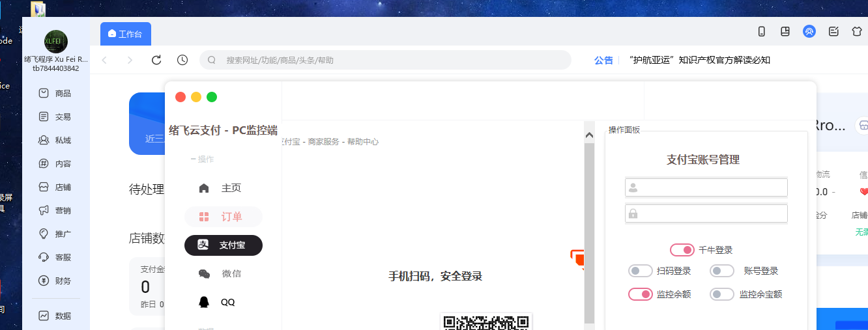This screenshot has height=330, width=868.
Task: Open the bookmark book icon in top bar
Action: (x=786, y=31)
